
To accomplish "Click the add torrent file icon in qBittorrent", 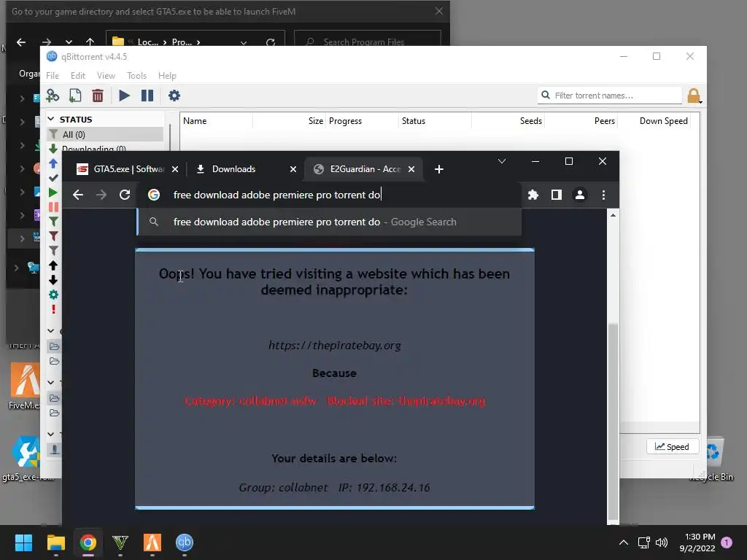I will coord(75,96).
